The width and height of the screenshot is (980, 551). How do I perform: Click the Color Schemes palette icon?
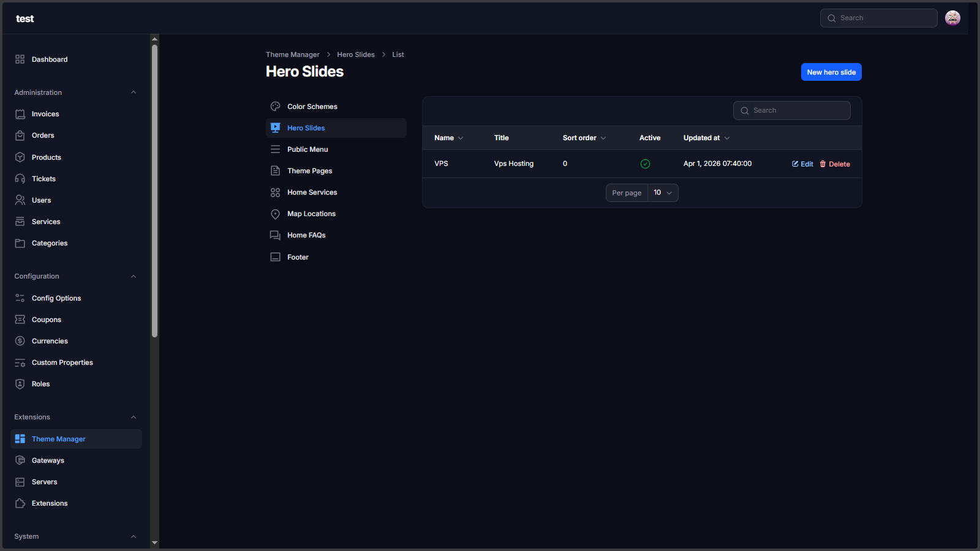pos(276,107)
